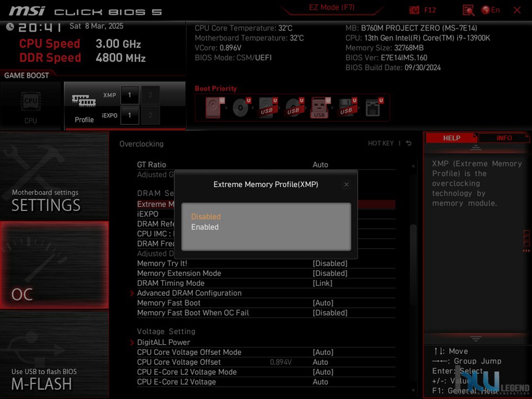This screenshot has height=399, width=532.
Task: Enable iEXPO profile 1
Action: tap(129, 115)
